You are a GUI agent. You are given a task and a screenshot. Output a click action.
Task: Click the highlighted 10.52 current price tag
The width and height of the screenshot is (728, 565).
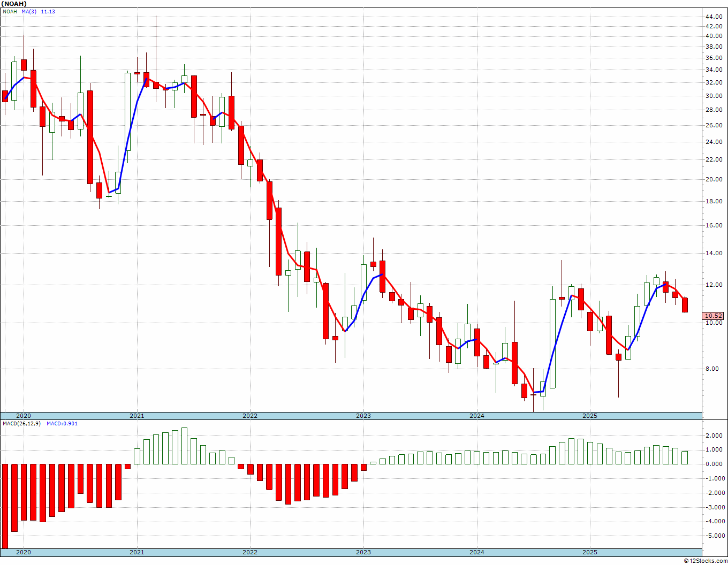[x=714, y=316]
